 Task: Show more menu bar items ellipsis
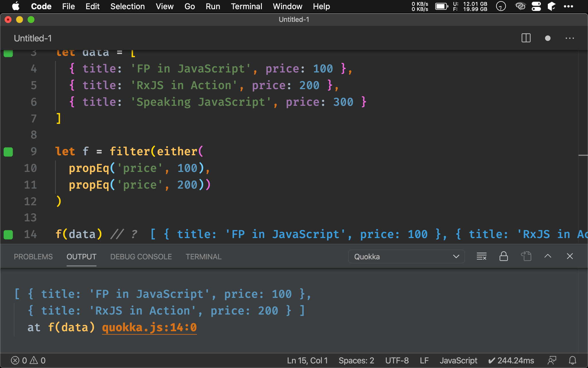(568, 6)
